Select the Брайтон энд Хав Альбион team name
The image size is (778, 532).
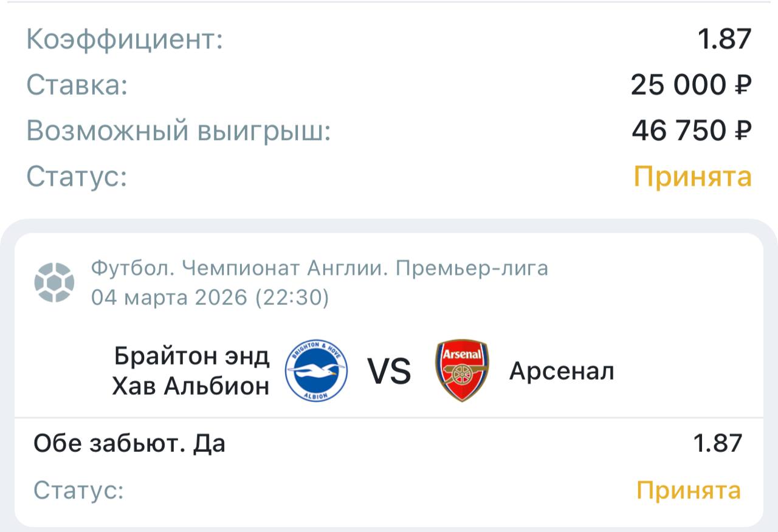191,370
